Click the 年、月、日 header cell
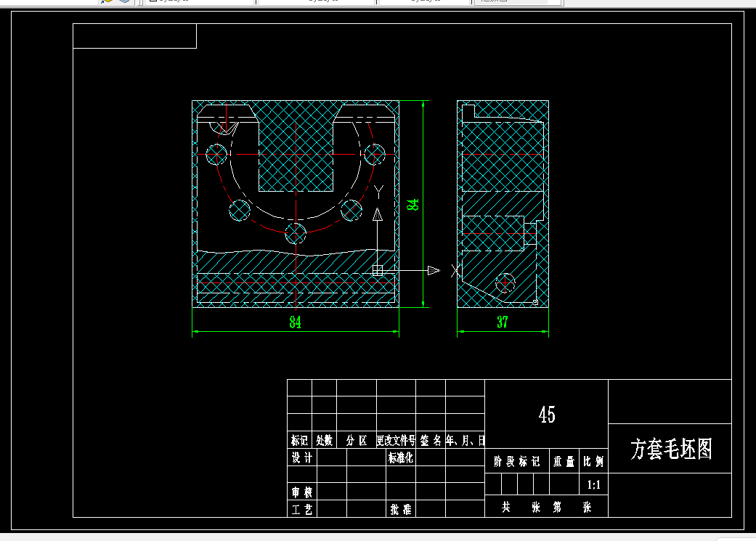This screenshot has height=541, width=756. [466, 440]
